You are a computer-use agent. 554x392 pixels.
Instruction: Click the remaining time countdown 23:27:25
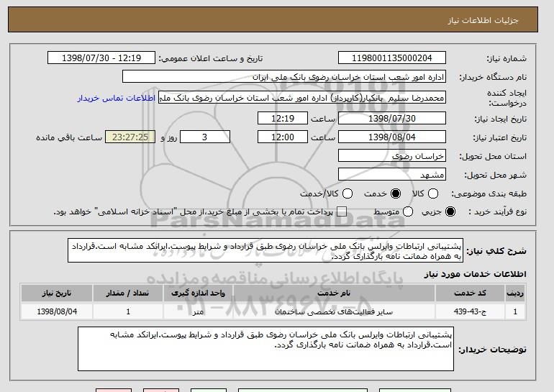point(130,137)
